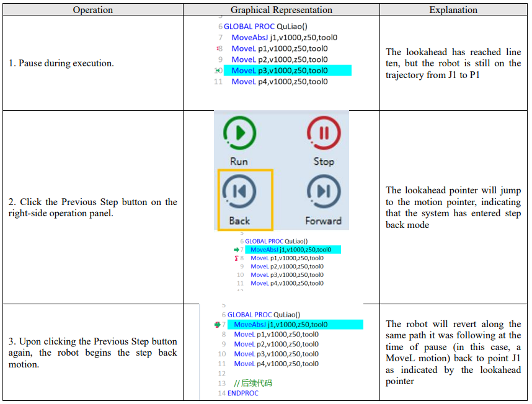Screen dimensions: 532x404
Task: Select the "//后续代码" comment line
Action: coord(253,384)
